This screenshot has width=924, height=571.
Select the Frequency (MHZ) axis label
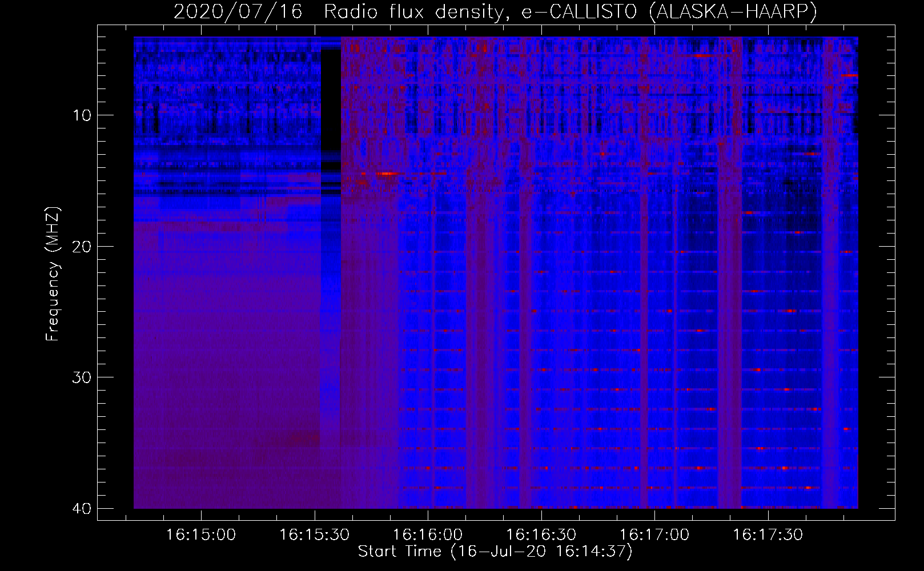(52, 274)
